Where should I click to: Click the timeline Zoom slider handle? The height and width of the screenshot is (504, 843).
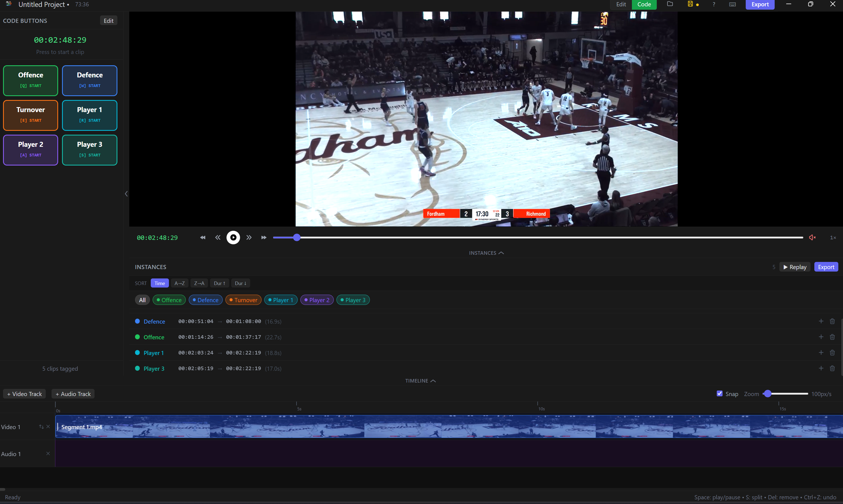[767, 394]
